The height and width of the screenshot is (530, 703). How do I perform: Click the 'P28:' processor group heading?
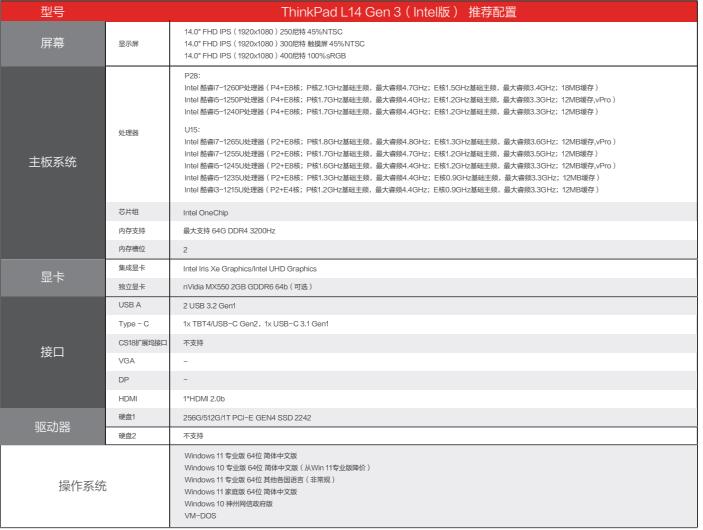coord(192,76)
